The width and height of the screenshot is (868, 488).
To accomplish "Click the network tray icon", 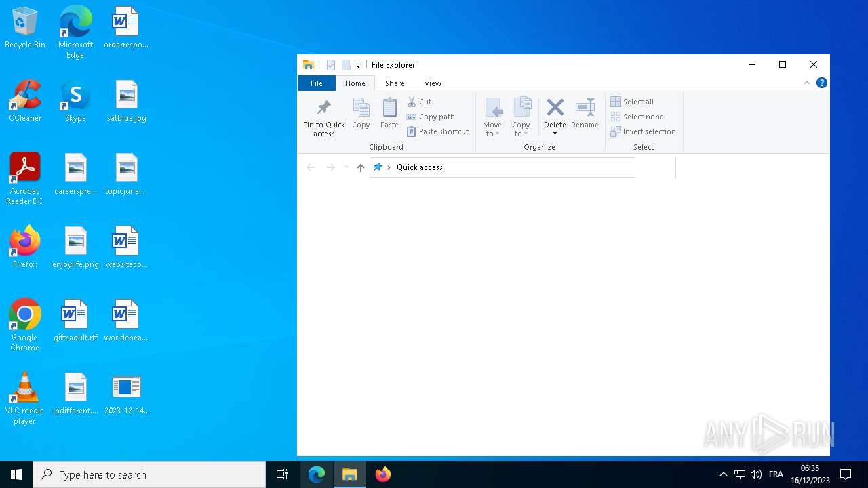I will click(740, 474).
